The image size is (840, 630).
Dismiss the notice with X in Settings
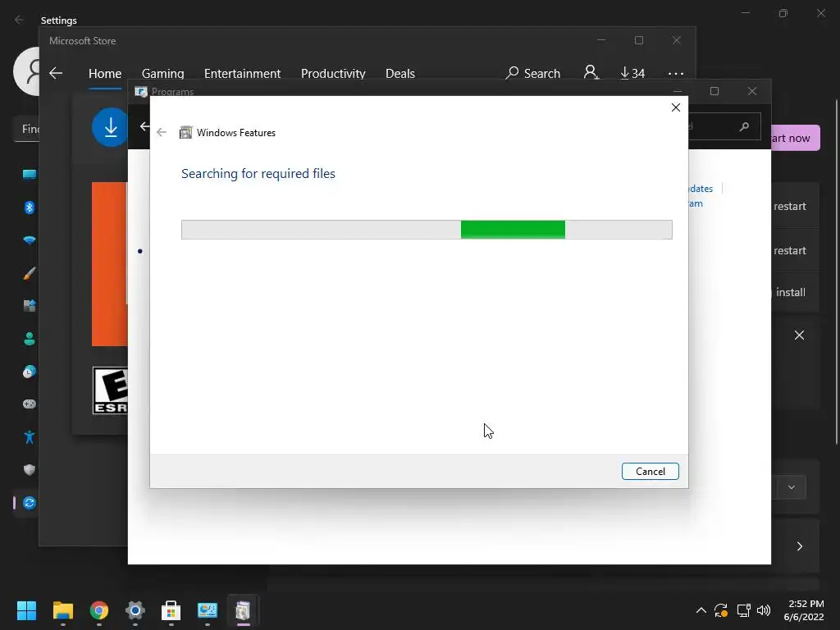click(799, 336)
